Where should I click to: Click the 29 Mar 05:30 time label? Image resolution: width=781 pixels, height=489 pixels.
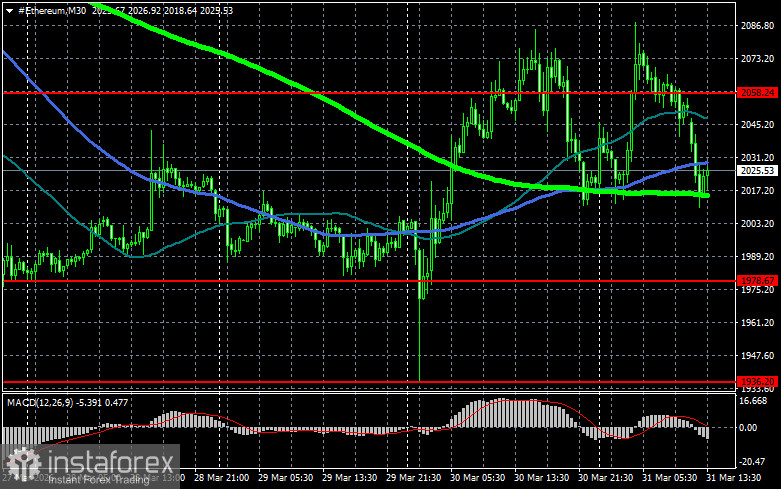coord(285,478)
